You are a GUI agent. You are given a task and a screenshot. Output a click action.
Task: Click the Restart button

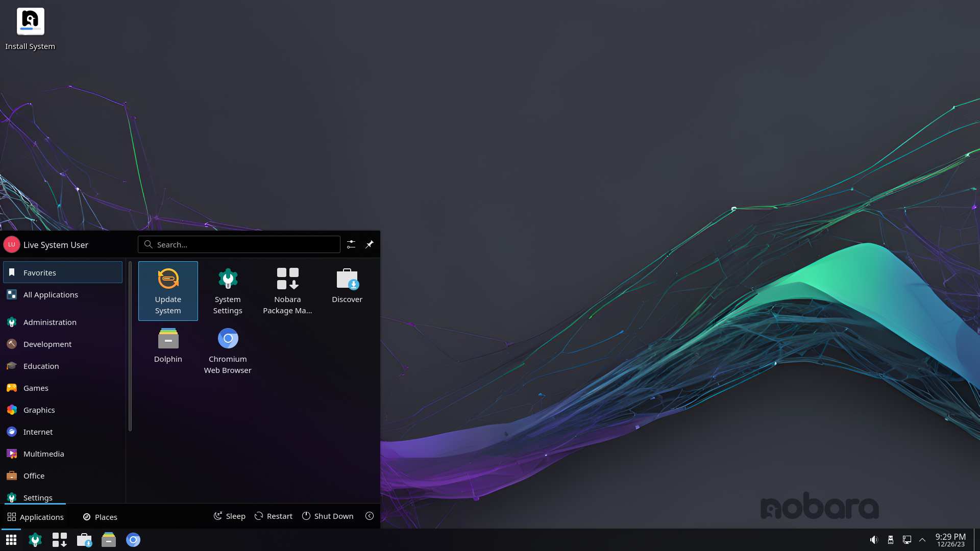274,516
